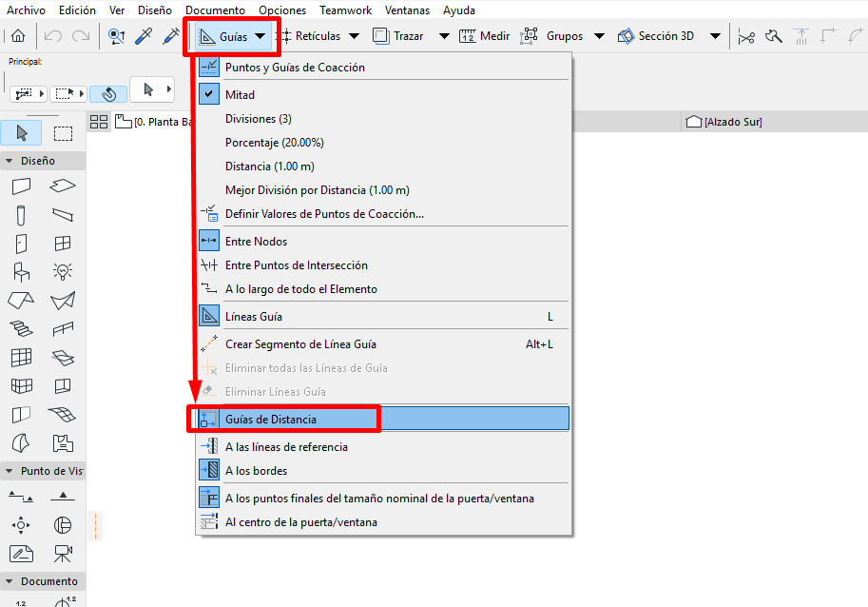Switch to the 0. Planta Baja tab
The image size is (868, 607).
154,122
